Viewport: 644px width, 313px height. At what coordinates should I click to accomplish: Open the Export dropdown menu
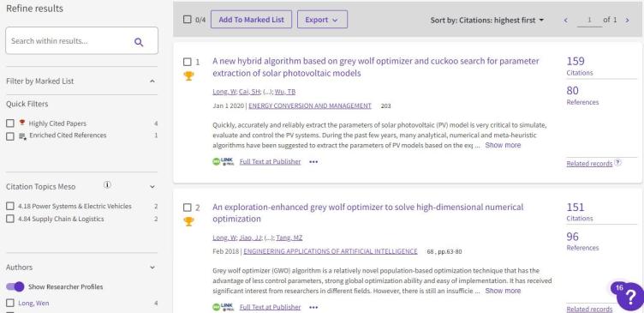[322, 20]
